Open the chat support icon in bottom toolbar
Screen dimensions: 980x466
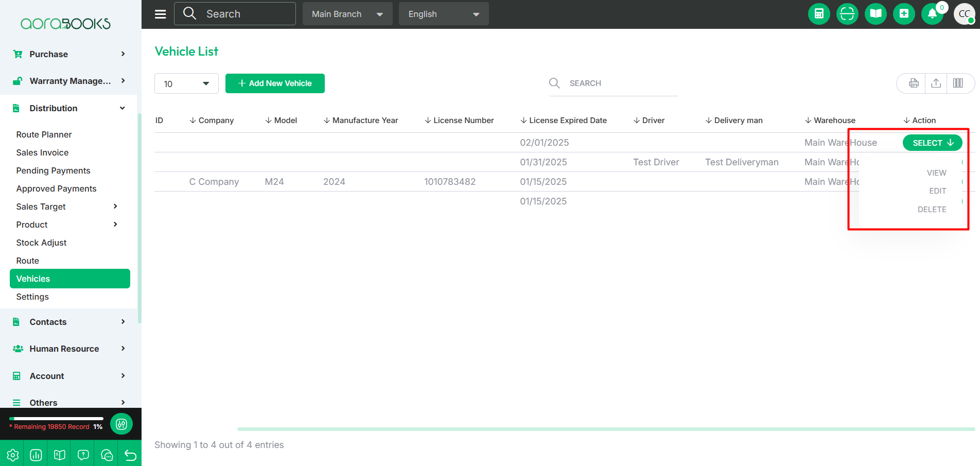tap(107, 455)
